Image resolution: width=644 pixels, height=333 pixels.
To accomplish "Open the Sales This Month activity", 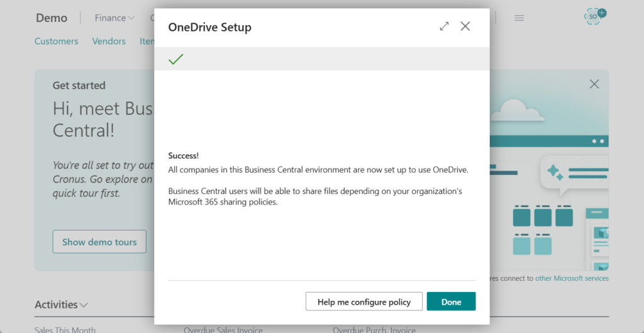I will 65,329.
